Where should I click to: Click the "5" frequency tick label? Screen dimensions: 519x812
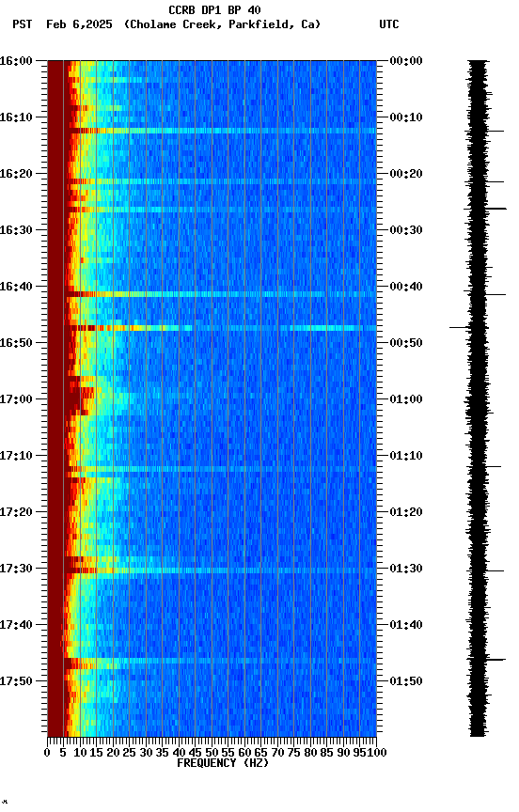coord(63,753)
